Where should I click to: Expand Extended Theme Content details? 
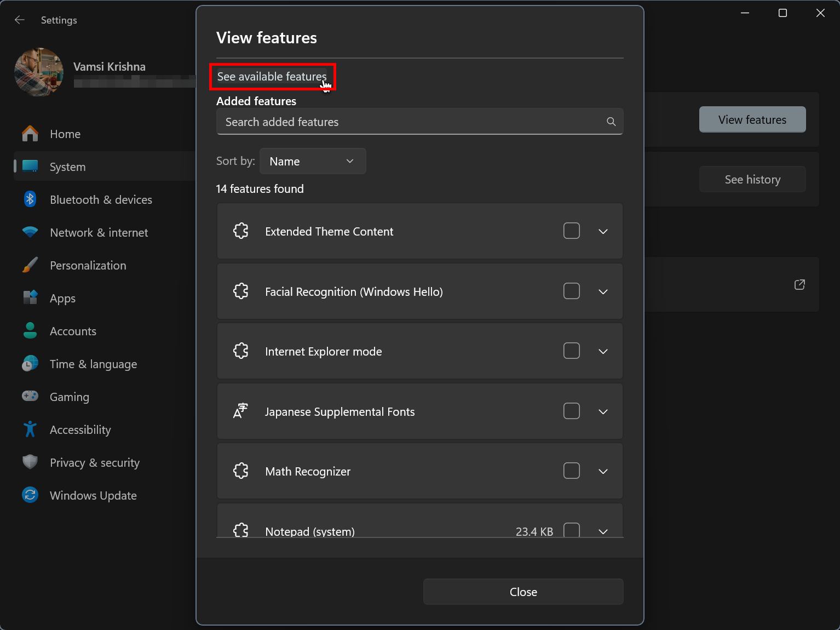[x=603, y=231]
